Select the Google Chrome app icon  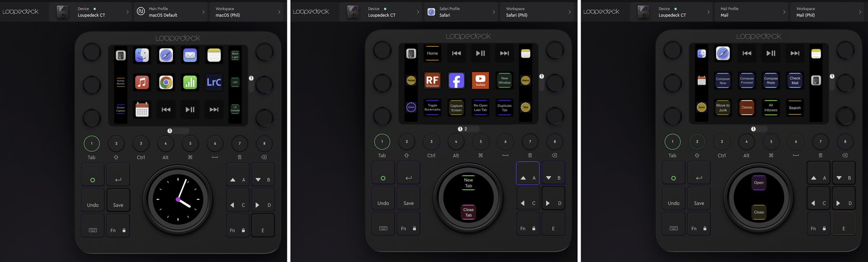click(166, 82)
